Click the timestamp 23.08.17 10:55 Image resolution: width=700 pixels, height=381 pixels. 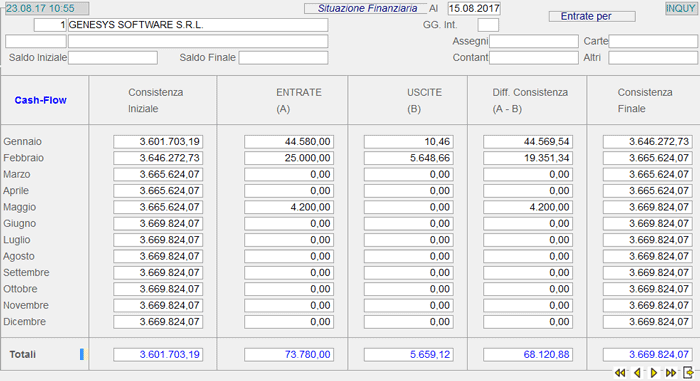[x=47, y=8]
